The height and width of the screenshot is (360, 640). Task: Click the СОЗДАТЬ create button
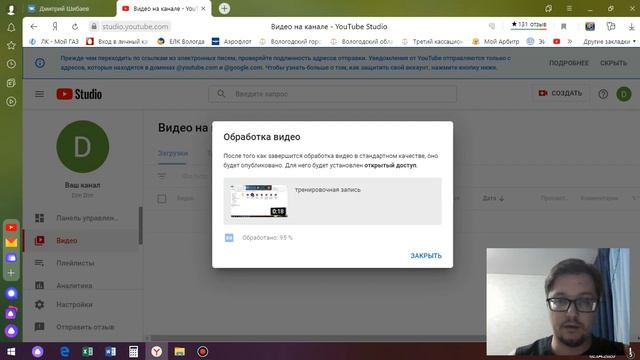560,93
